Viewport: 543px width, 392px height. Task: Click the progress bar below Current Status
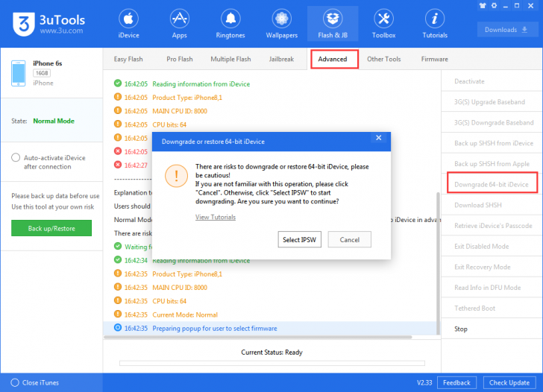[272, 363]
